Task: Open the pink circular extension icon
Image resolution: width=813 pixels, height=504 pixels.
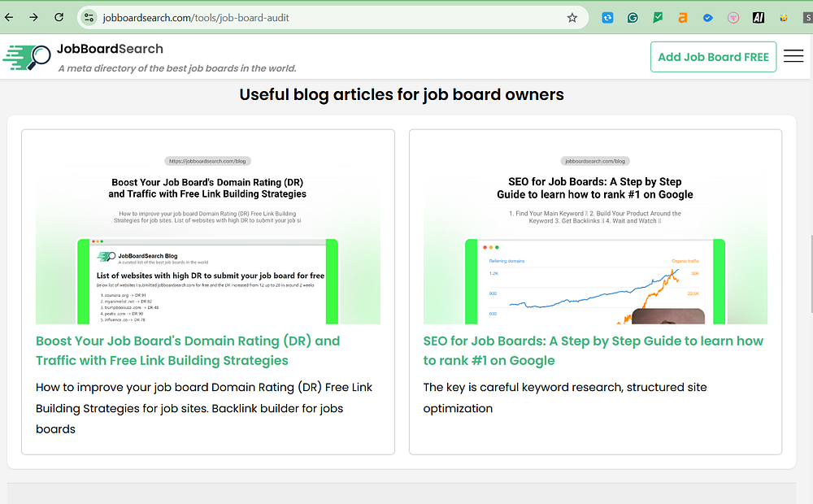Action: click(x=733, y=18)
